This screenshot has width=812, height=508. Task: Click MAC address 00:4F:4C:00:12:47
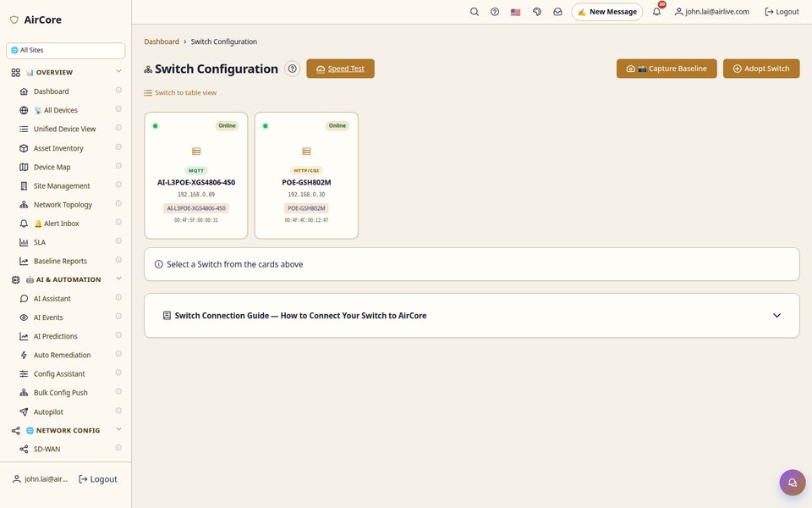[306, 220]
